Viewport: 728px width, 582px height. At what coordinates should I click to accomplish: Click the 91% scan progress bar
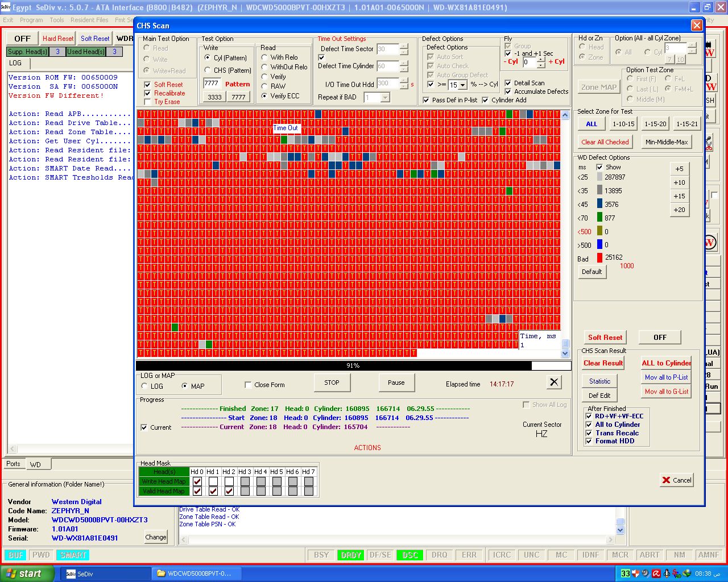pyautogui.click(x=353, y=365)
